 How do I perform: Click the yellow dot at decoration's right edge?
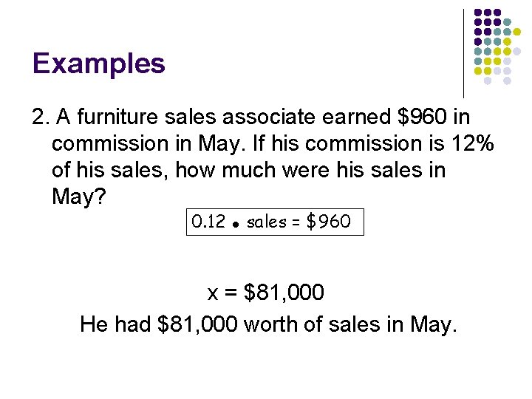click(516, 32)
